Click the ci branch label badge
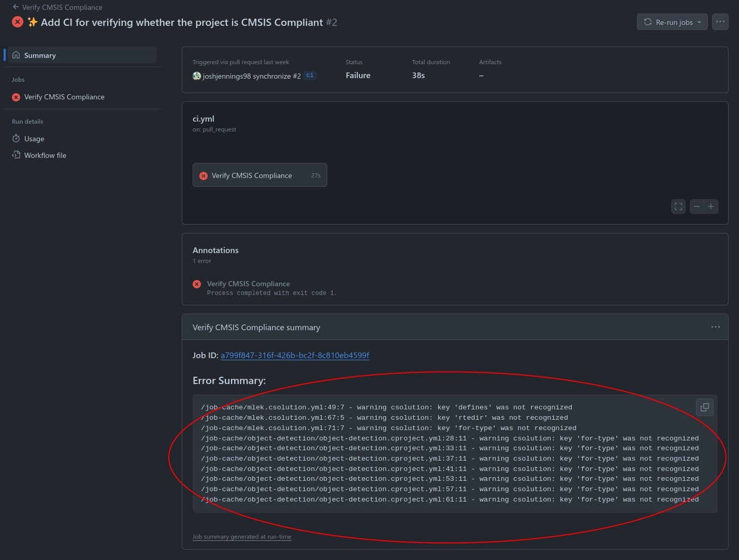Screen dimensions: 739x560 coord(310,76)
